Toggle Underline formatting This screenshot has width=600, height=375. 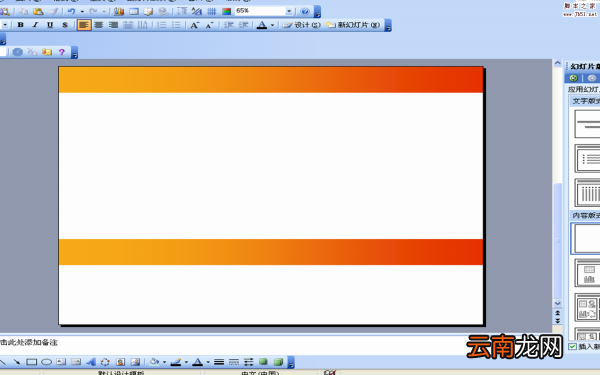pos(50,25)
